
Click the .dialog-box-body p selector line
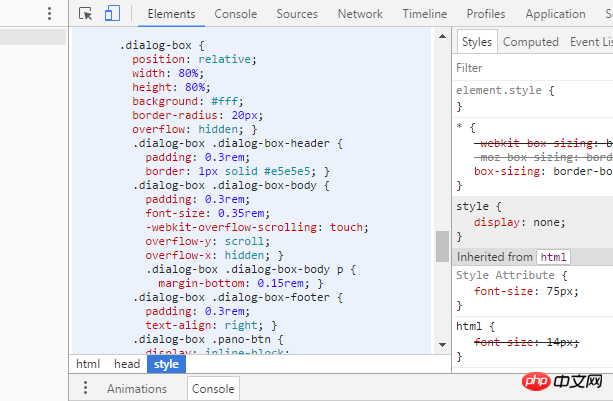click(251, 270)
